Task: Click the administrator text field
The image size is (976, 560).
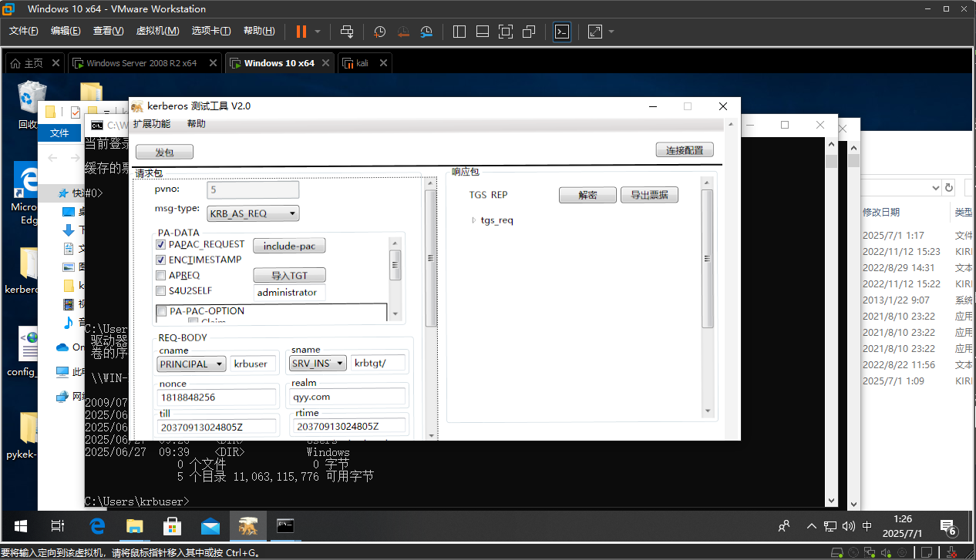Action: 290,293
